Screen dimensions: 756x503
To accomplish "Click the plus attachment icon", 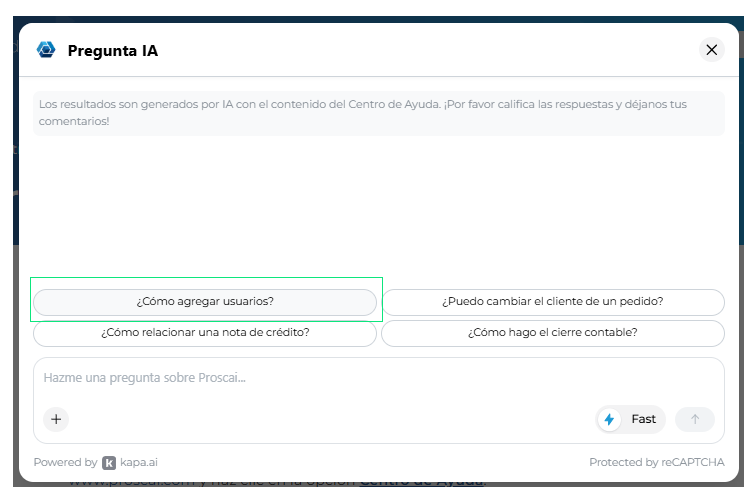I will (x=56, y=419).
